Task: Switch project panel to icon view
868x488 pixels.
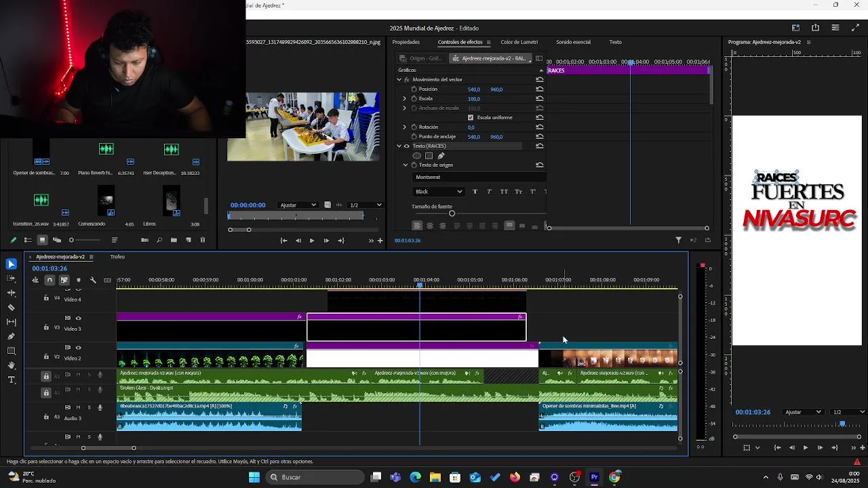Action: pyautogui.click(x=42, y=240)
